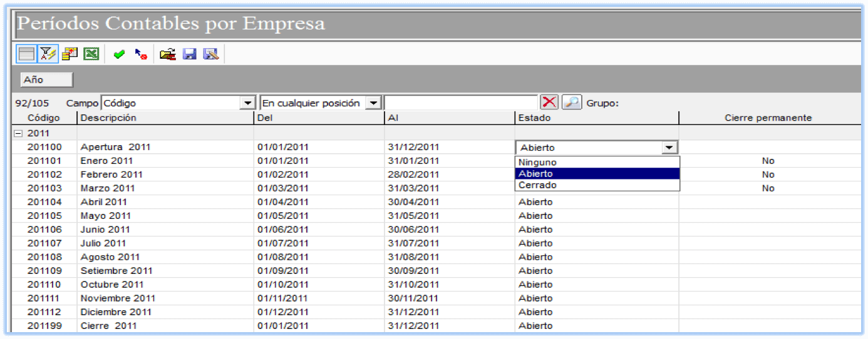Sort by the Del column header
The height and width of the screenshot is (339, 868).
click(319, 118)
